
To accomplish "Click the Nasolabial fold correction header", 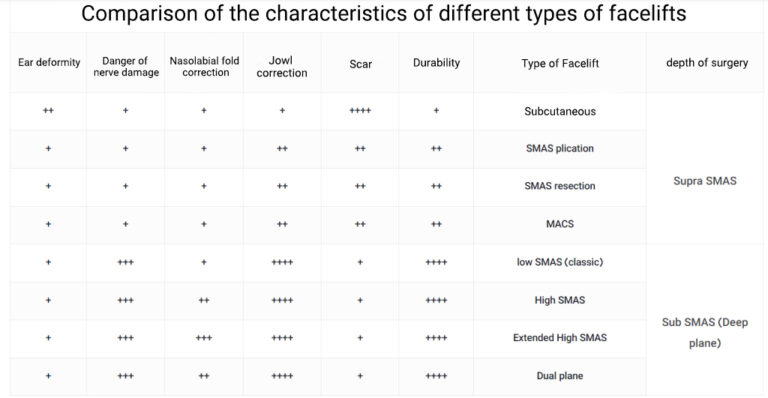I will point(205,67).
